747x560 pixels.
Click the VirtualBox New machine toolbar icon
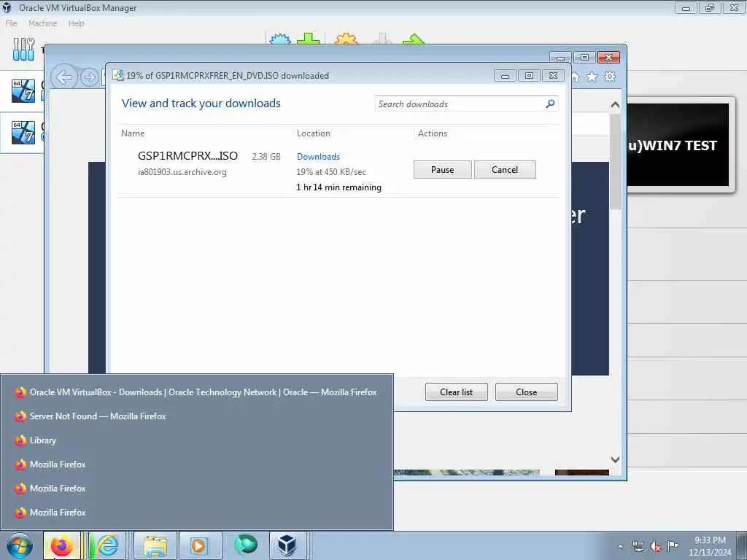279,39
